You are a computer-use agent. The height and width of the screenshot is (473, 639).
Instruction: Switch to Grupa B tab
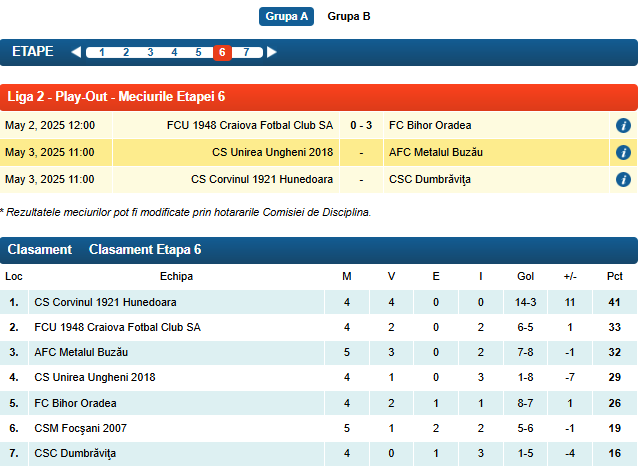coord(349,16)
